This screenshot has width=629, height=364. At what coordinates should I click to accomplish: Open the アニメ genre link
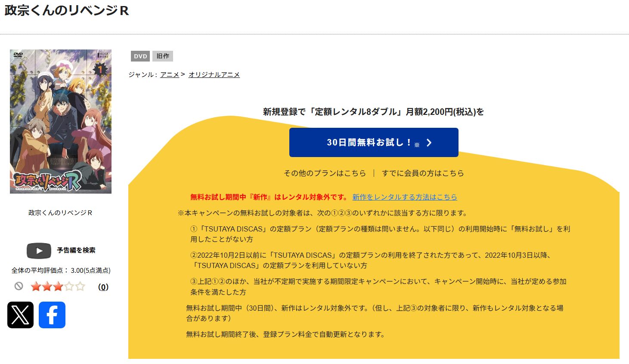170,74
